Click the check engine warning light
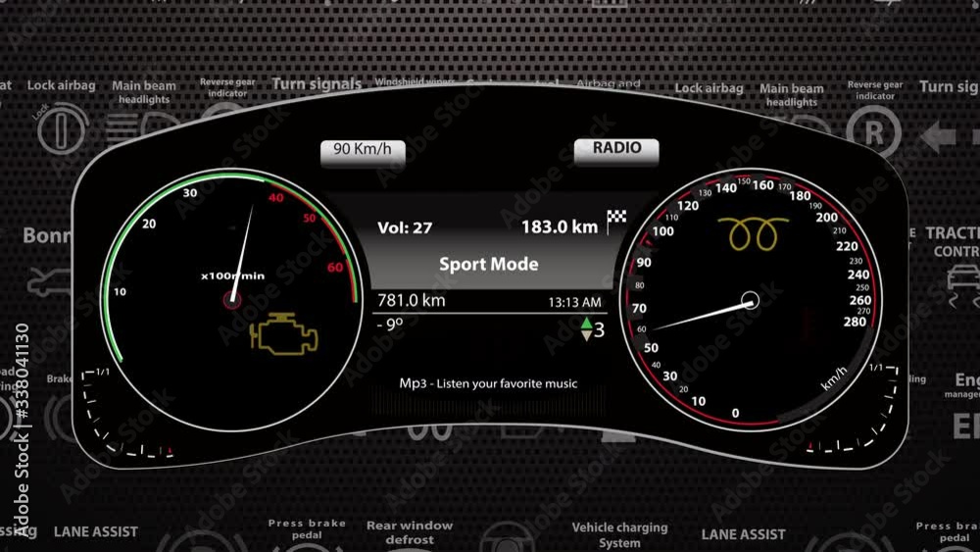 pyautogui.click(x=284, y=333)
